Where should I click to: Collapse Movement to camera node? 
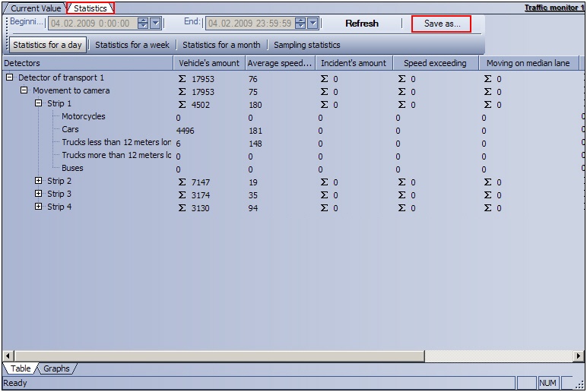pos(24,90)
